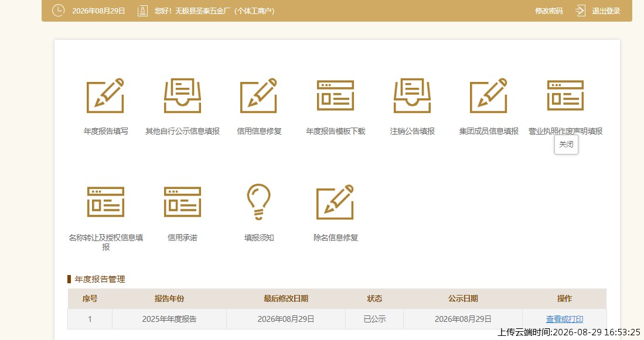Click the 年度报告模板下载 label
This screenshot has width=644, height=340.
click(336, 131)
